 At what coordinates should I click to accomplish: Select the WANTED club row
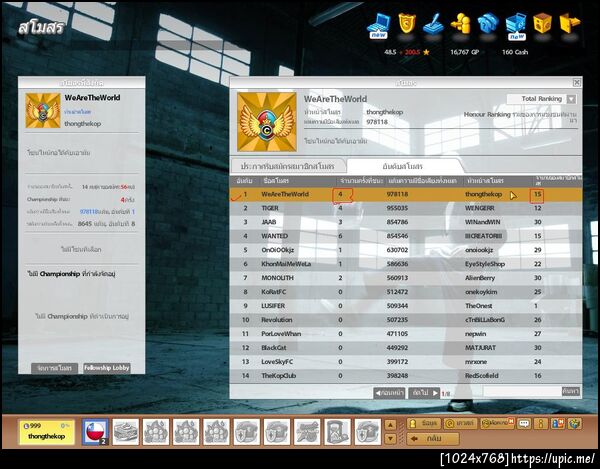pyautogui.click(x=406, y=236)
